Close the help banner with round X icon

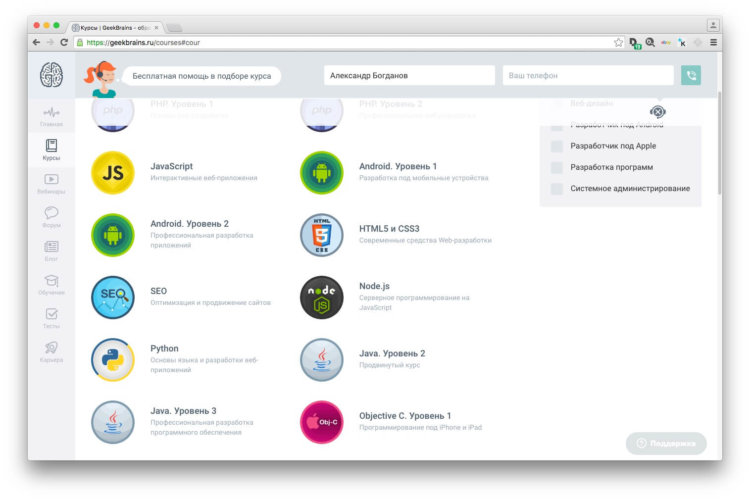[658, 112]
